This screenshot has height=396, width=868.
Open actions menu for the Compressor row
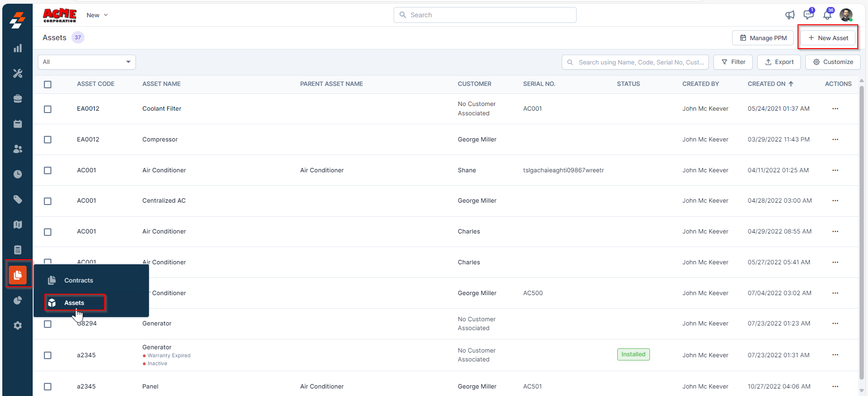pyautogui.click(x=835, y=140)
